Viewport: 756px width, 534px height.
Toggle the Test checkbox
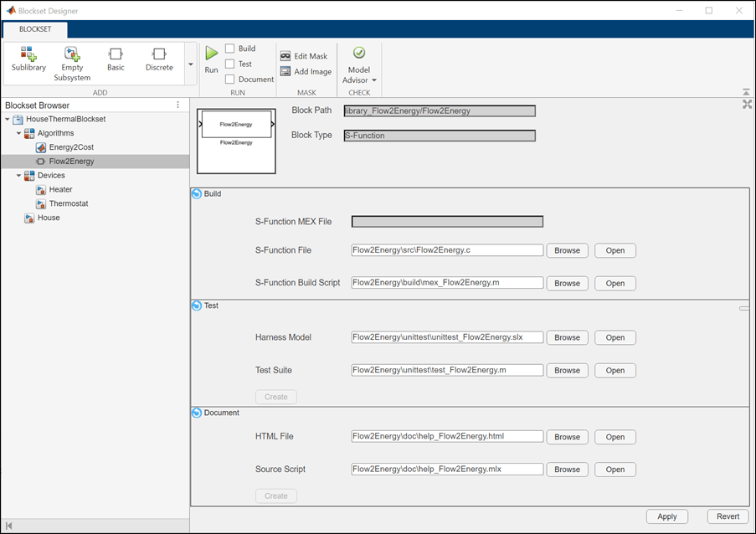(x=230, y=64)
